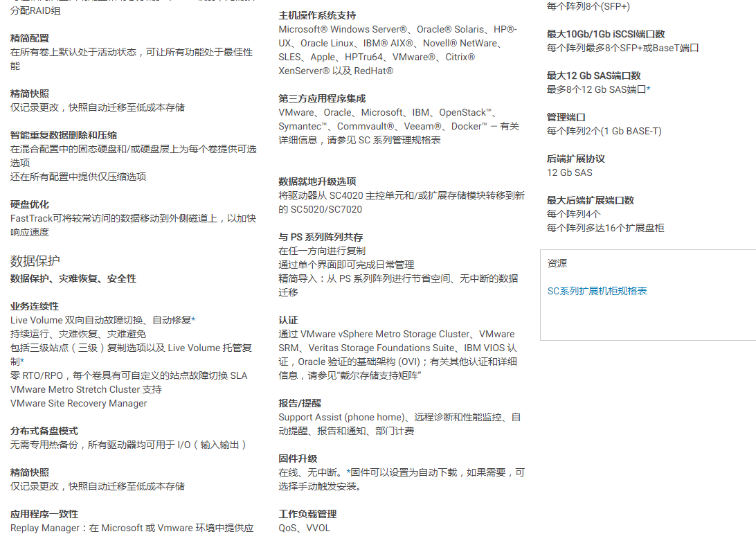Click the 最大12 Gb SAS端口数 heading
This screenshot has height=534, width=756.
click(593, 75)
